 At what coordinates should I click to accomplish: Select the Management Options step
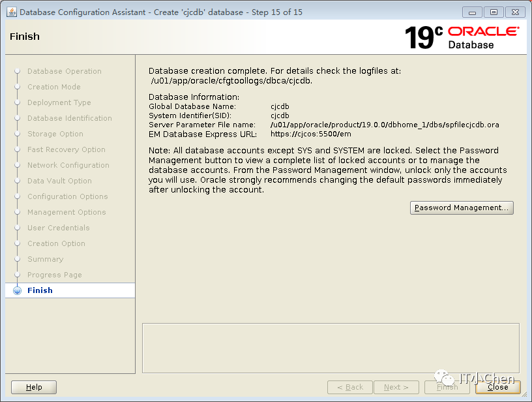coord(66,212)
